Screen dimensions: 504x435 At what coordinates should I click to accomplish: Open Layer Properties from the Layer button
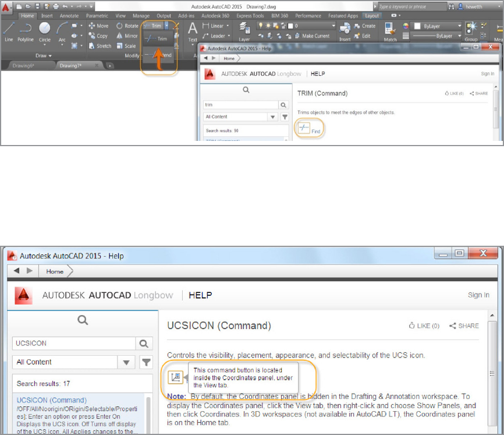(244, 32)
